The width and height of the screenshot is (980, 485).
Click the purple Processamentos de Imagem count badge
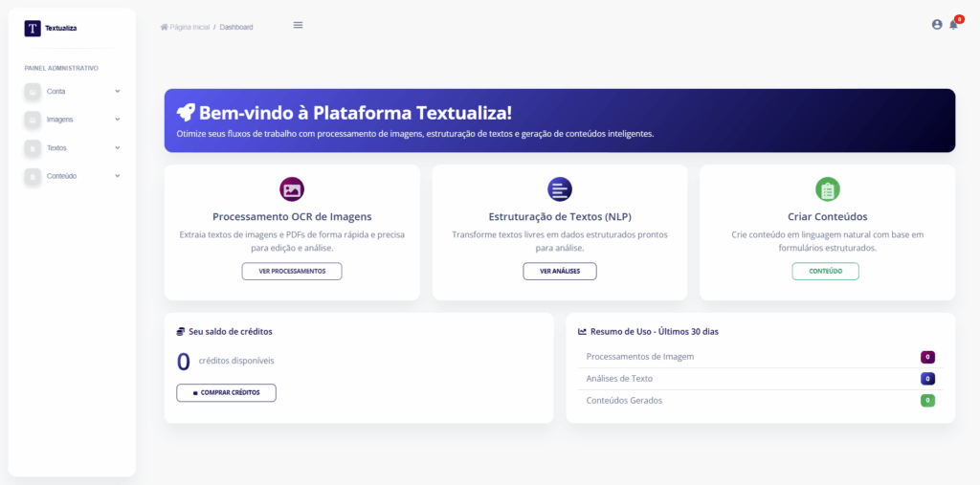click(927, 357)
